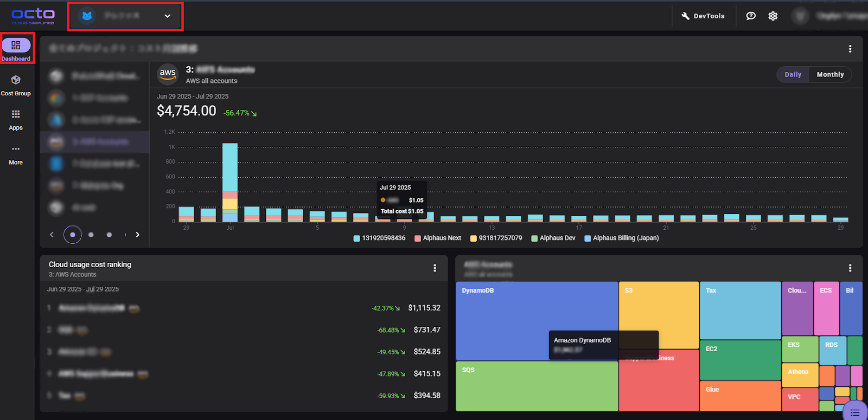Select the VPC treemap block
Viewport: 868px width, 420px height.
(x=800, y=400)
